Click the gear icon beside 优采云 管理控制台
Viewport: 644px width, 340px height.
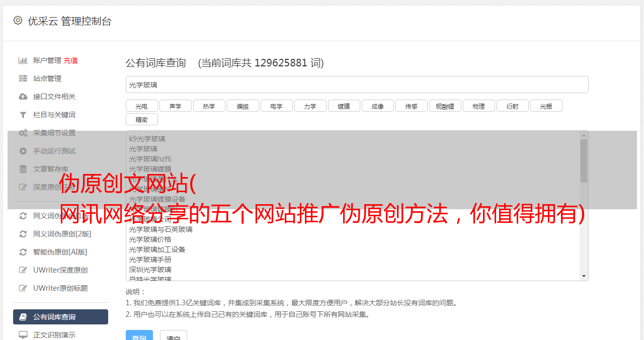(18, 21)
